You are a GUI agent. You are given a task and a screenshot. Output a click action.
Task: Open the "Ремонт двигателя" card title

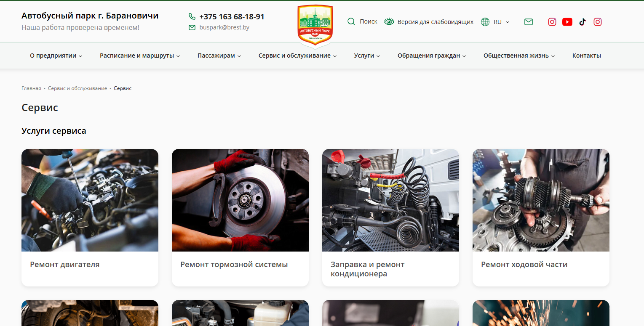click(x=65, y=265)
